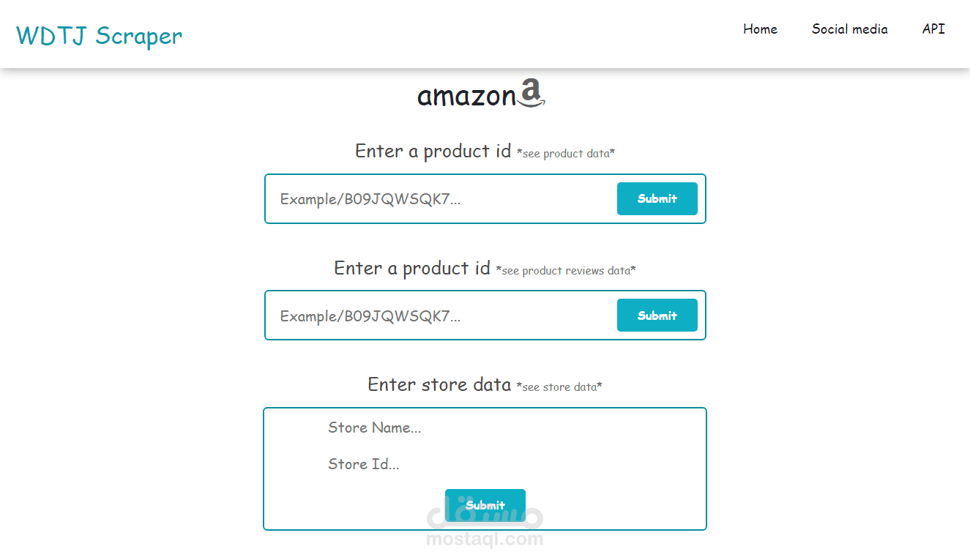The image size is (970, 560).
Task: Click the Amazon "a" smile logo icon
Action: click(532, 93)
